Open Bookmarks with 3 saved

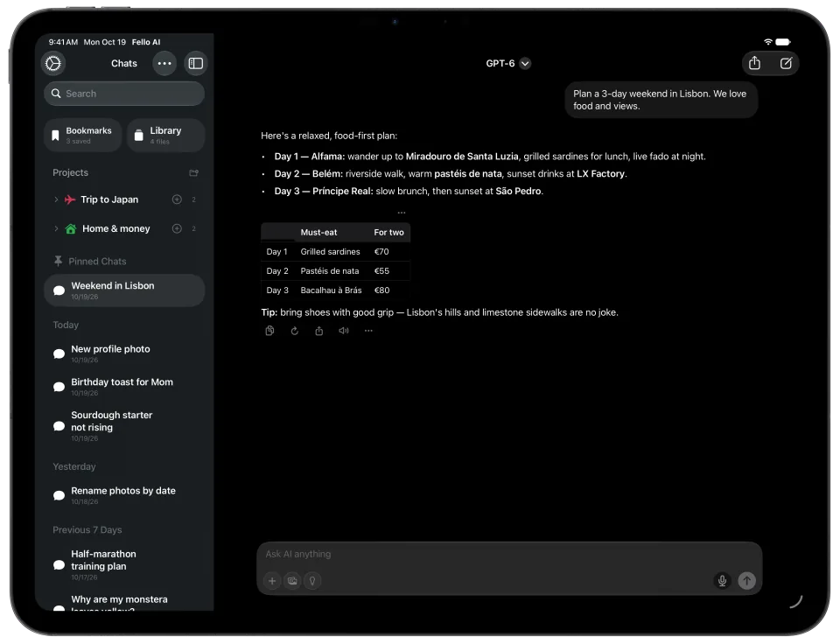(x=83, y=135)
